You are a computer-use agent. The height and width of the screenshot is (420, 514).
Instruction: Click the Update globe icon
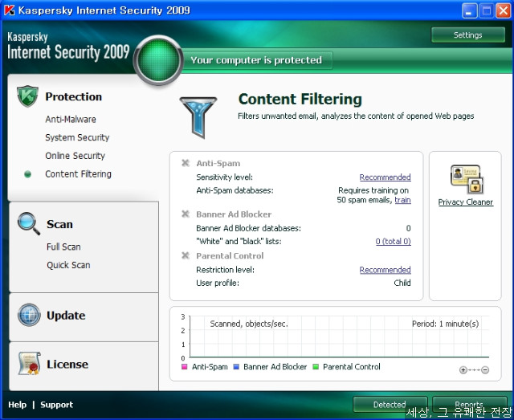pyautogui.click(x=29, y=315)
